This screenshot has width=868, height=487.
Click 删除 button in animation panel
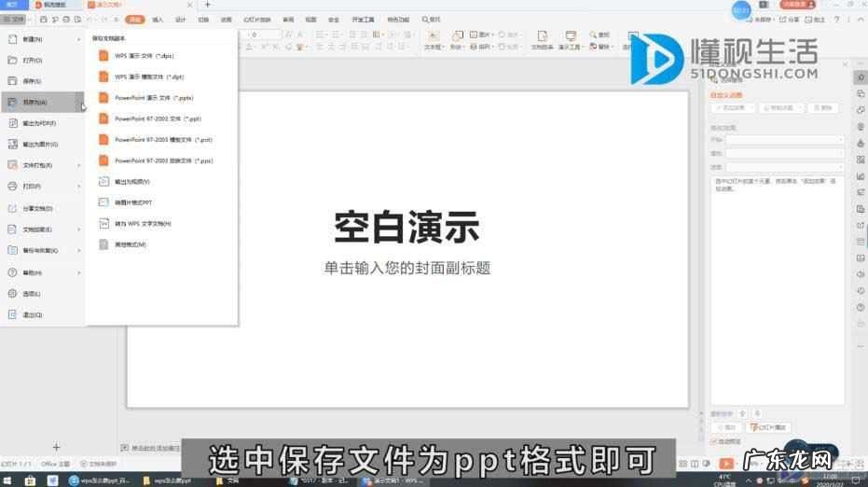823,108
